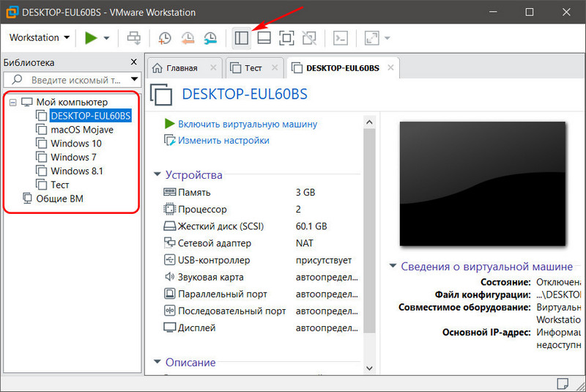This screenshot has width=586, height=392.
Task: Switch to the Главная tab
Action: click(182, 68)
